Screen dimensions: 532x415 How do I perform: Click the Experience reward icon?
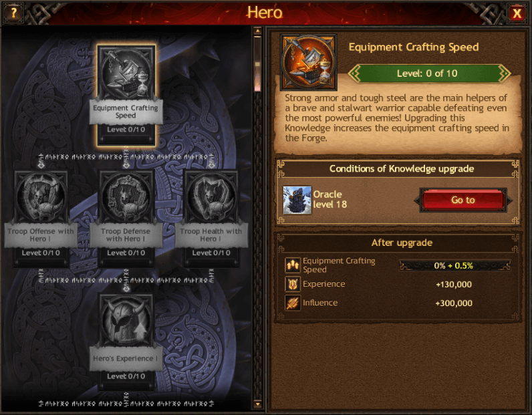(x=293, y=284)
